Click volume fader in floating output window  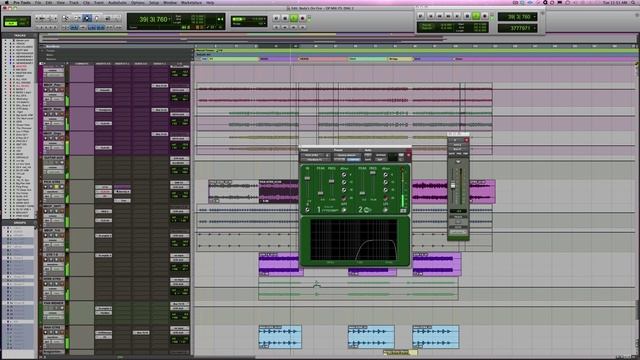[453, 185]
